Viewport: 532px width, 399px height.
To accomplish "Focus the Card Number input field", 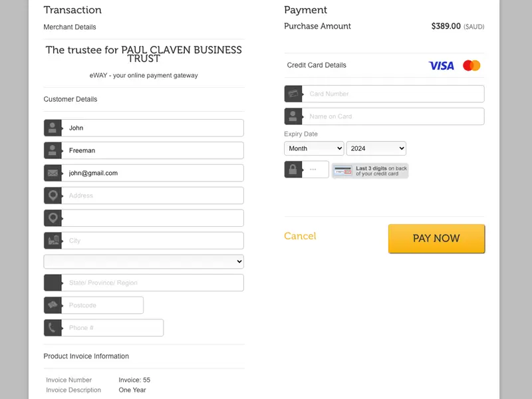I will (x=393, y=94).
